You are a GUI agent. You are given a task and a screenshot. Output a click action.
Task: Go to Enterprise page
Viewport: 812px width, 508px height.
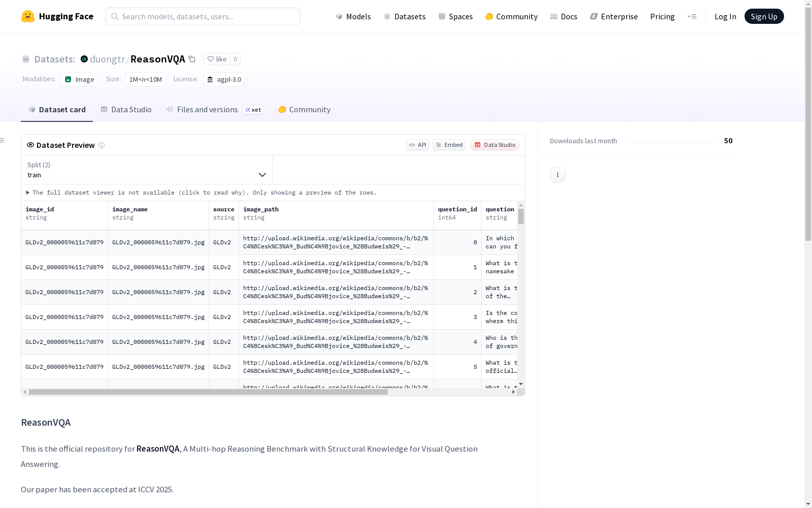coord(614,16)
